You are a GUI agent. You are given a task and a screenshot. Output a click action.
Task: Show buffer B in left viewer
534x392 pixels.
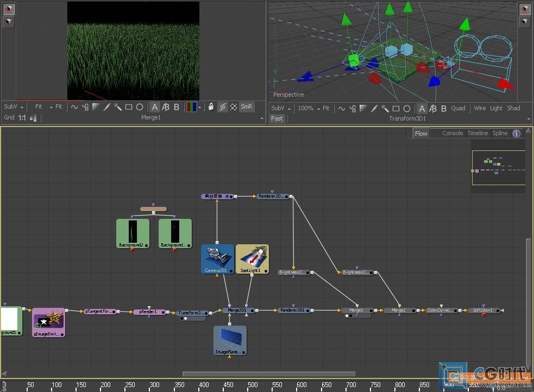(177, 107)
